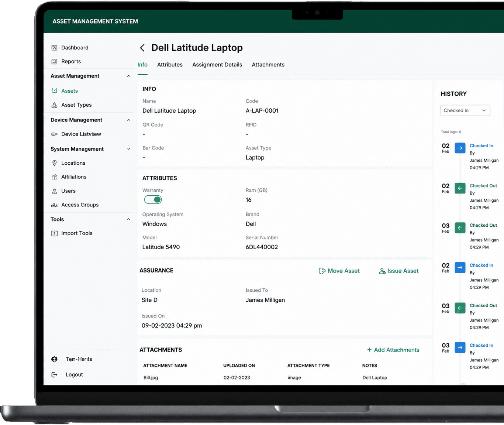This screenshot has height=425, width=504.
Task: Click the Users person icon
Action: [54, 191]
